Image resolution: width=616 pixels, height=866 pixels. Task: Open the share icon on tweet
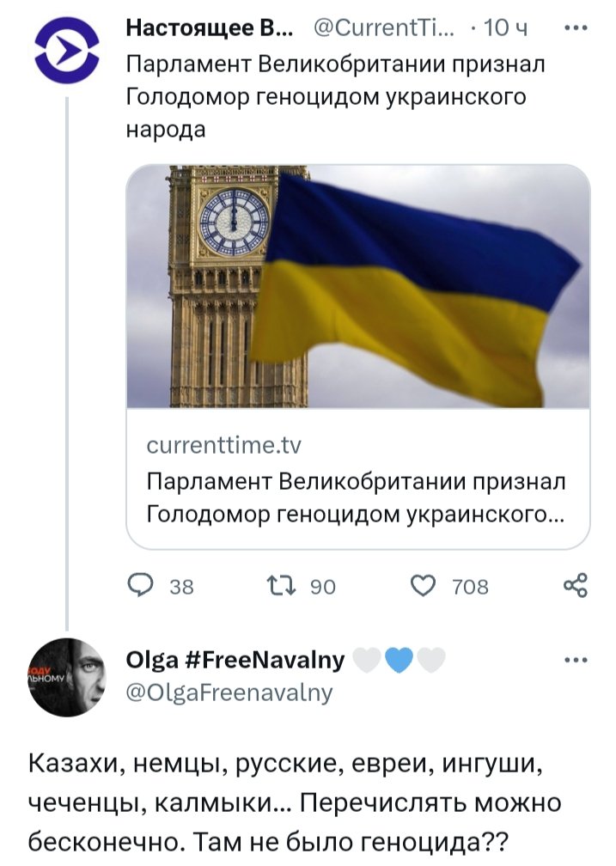tap(575, 586)
